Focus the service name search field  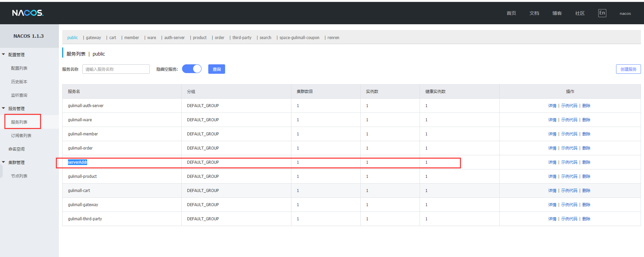(x=116, y=69)
